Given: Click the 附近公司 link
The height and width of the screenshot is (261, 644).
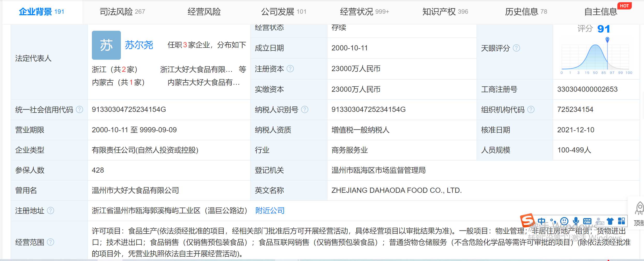Looking at the screenshot, I should [270, 211].
